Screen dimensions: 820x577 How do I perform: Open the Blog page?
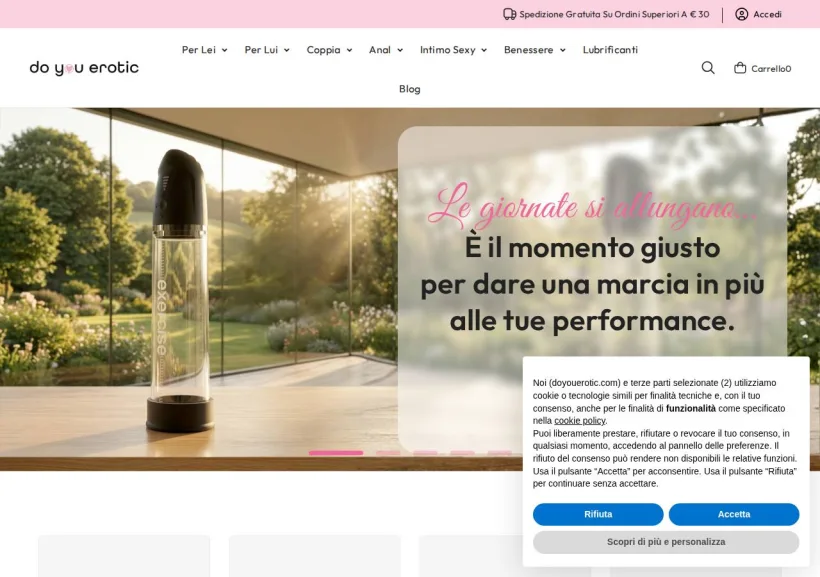pyautogui.click(x=409, y=89)
